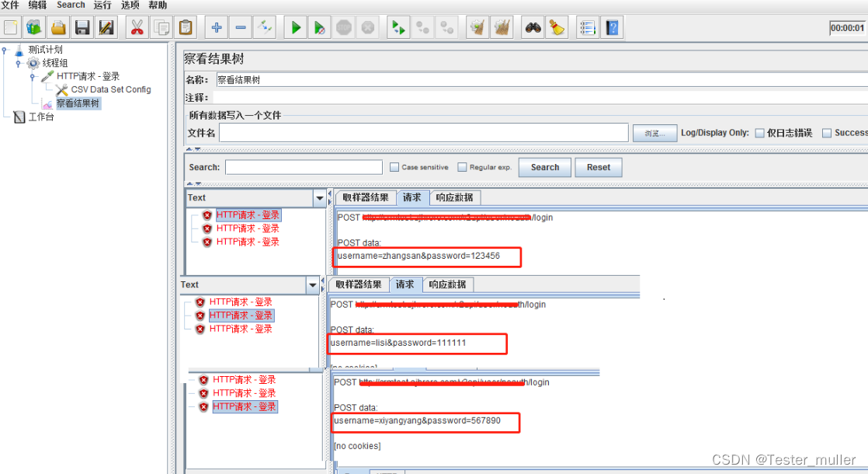
Task: Switch to upper 请求 tab
Action: coord(411,197)
